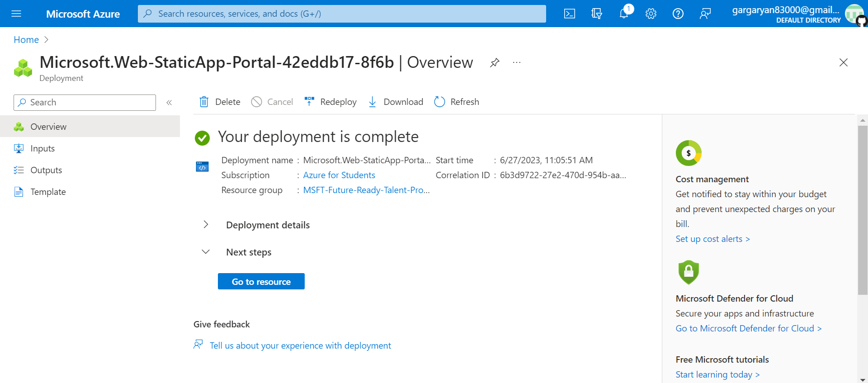The height and width of the screenshot is (383, 868).
Task: Refresh the deployment overview
Action: pyautogui.click(x=457, y=102)
